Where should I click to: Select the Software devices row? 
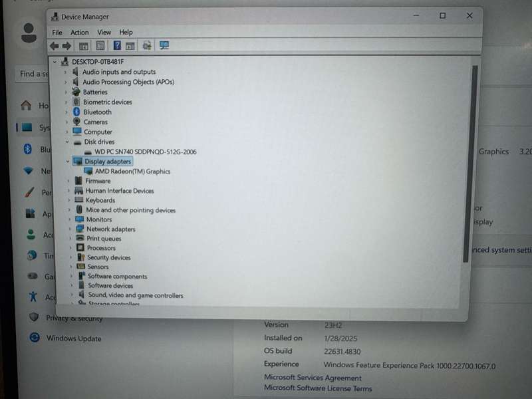[110, 286]
